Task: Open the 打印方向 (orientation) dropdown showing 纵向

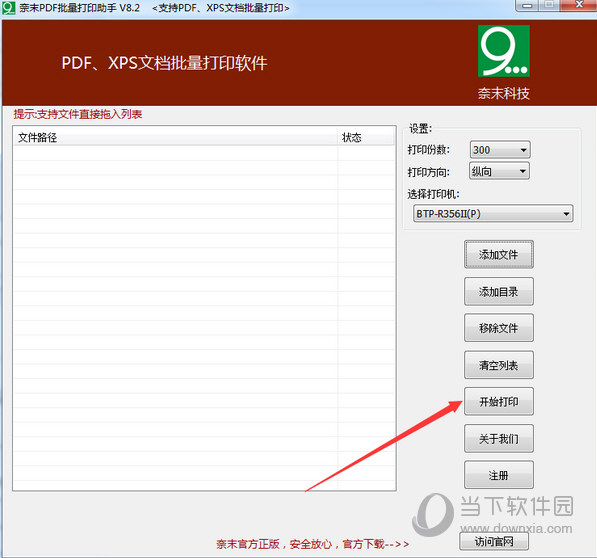Action: coord(499,171)
